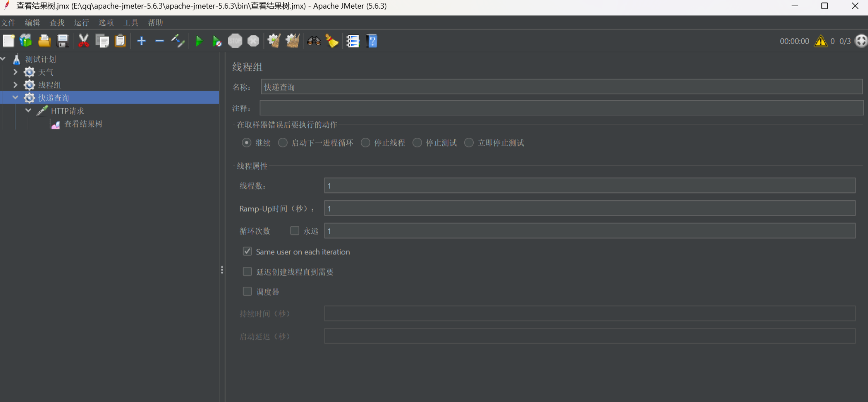Screen dimensions: 868x402
Task: Enable the 调度器 scheduler checkbox
Action: [x=247, y=292]
